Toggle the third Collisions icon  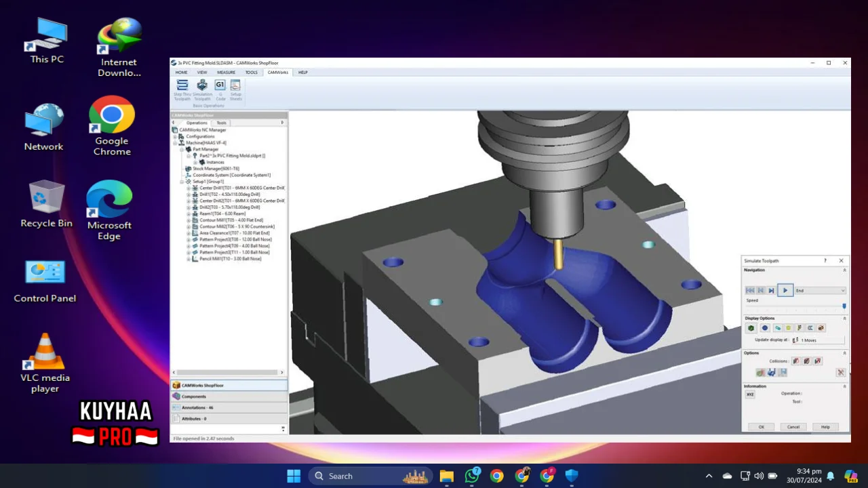click(818, 361)
